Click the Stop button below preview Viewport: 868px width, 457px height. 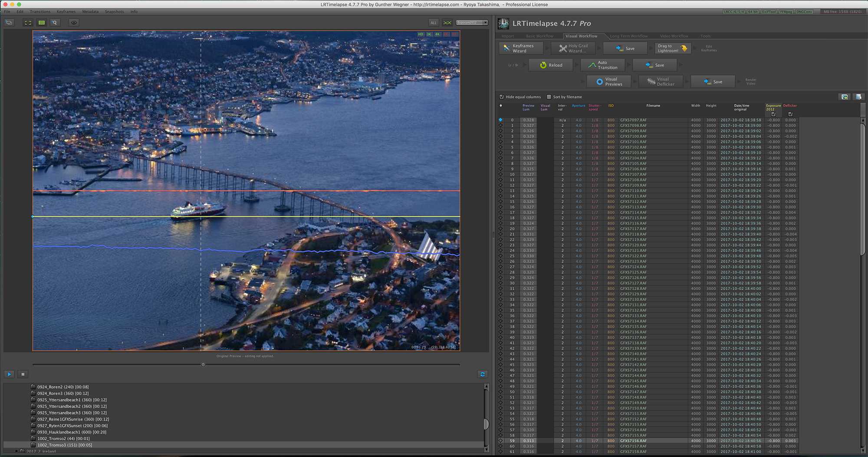pyautogui.click(x=23, y=374)
